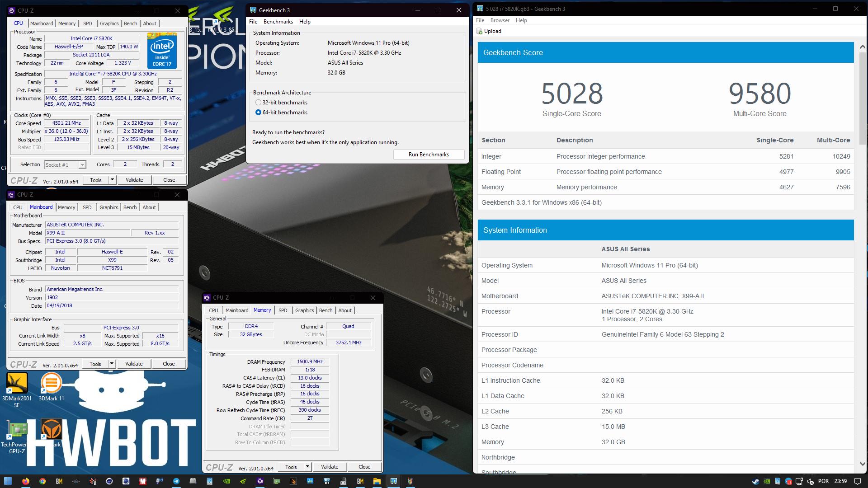
Task: Click the DRAM Frequency 1500.9 MHz field
Action: tap(310, 361)
